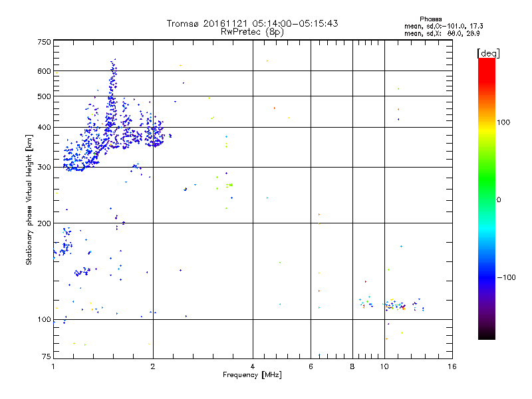Click the x-axis tick label "16"
Screen dimensions: 532x399
[x=452, y=366]
